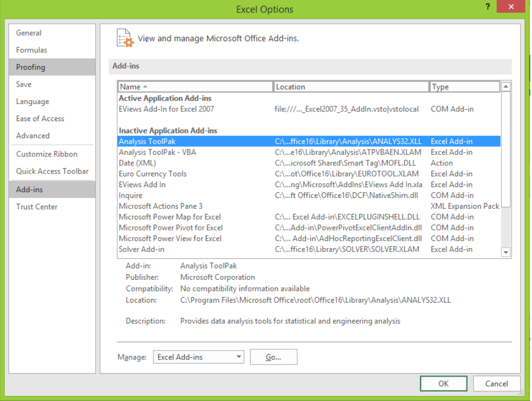532x401 pixels.
Task: Dismiss dialog with Cancel button
Action: 496,384
